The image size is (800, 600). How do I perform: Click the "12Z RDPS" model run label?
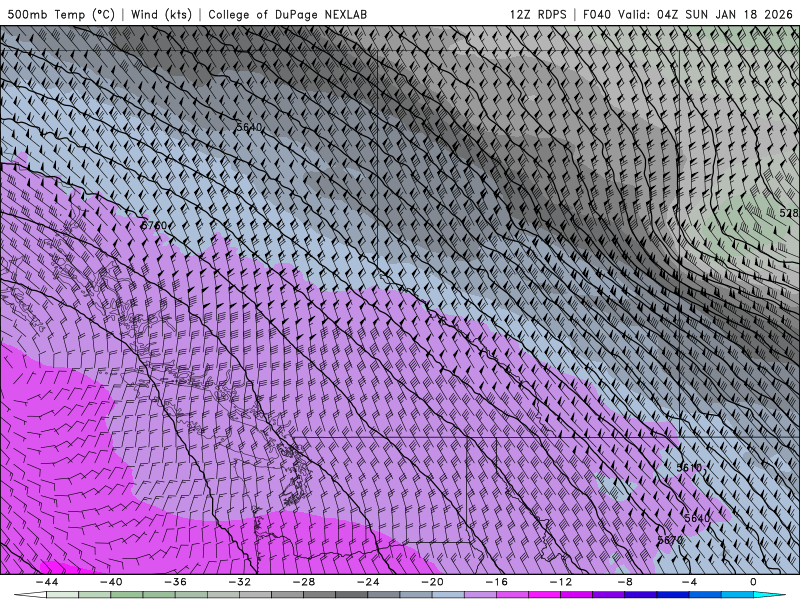coord(538,14)
